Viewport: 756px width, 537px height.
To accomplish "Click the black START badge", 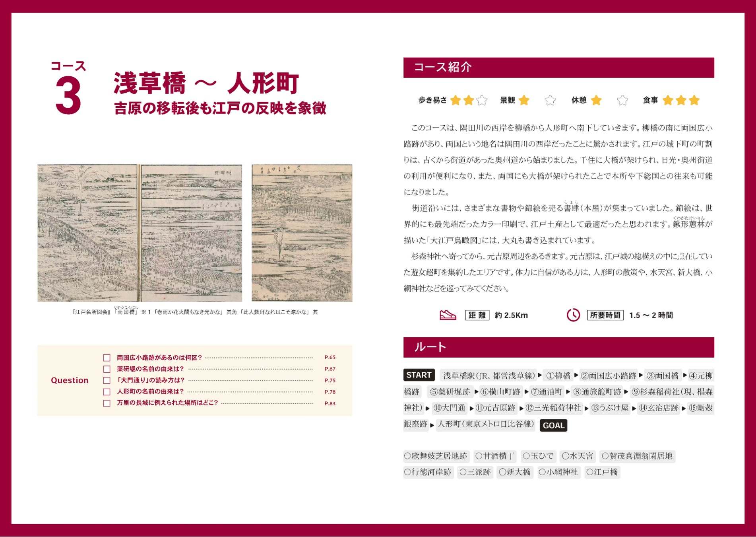I will 419,375.
